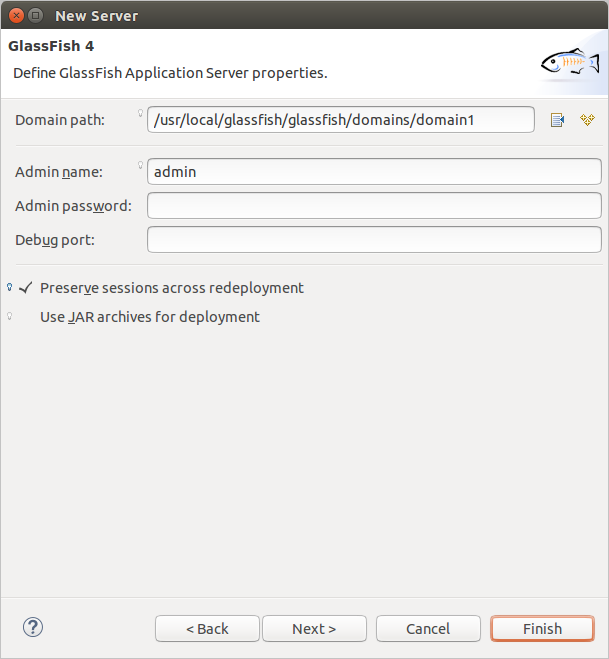Click the GlassFish fish logo
609x659 pixels.
(570, 63)
